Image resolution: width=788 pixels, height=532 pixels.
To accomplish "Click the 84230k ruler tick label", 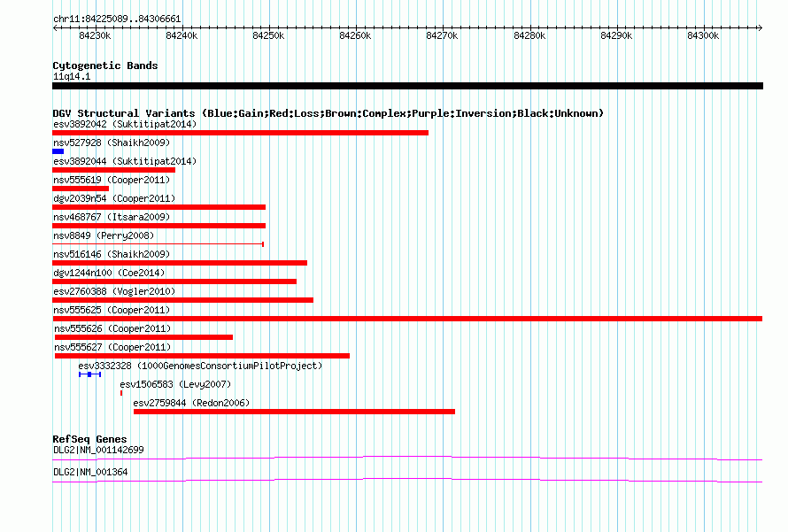I will [x=95, y=35].
